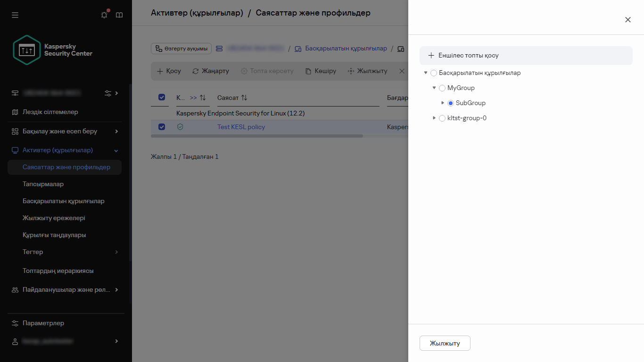Click the server settings sliders icon
Image resolution: width=644 pixels, height=362 pixels.
point(108,93)
